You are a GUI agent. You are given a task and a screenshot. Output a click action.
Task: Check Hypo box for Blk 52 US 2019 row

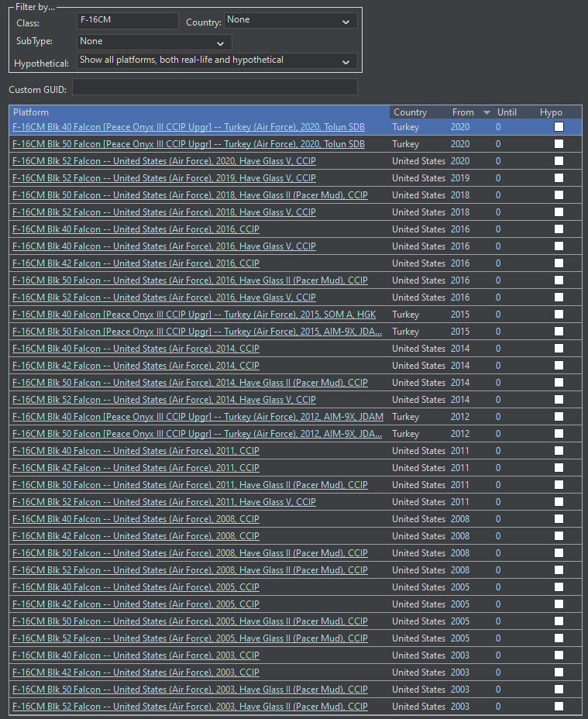click(x=559, y=178)
